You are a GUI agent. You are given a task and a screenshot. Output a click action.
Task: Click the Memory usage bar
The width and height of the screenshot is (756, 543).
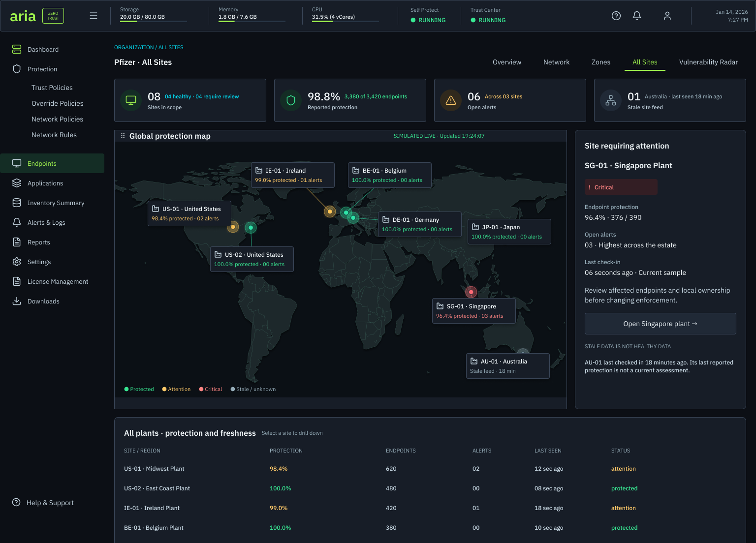click(252, 21)
